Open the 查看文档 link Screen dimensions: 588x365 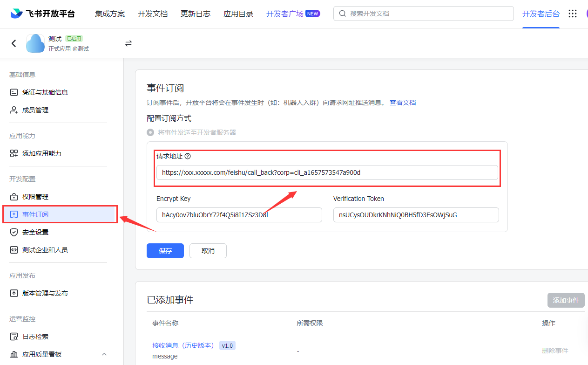[x=403, y=103]
